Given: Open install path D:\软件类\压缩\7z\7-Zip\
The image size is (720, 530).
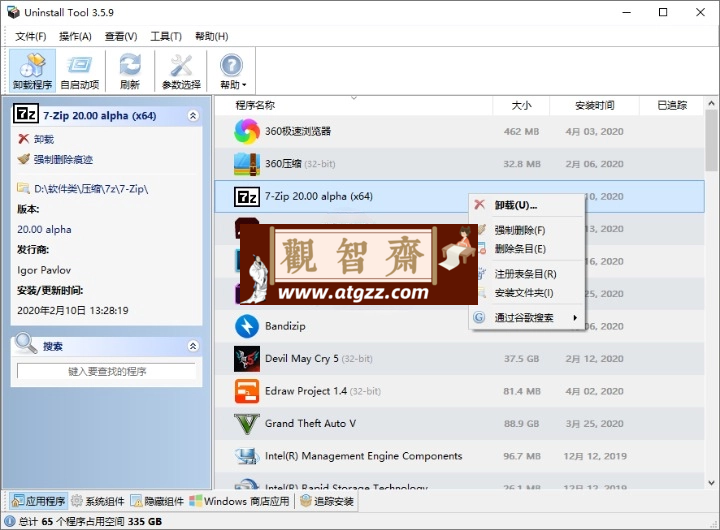Looking at the screenshot, I should pos(91,189).
